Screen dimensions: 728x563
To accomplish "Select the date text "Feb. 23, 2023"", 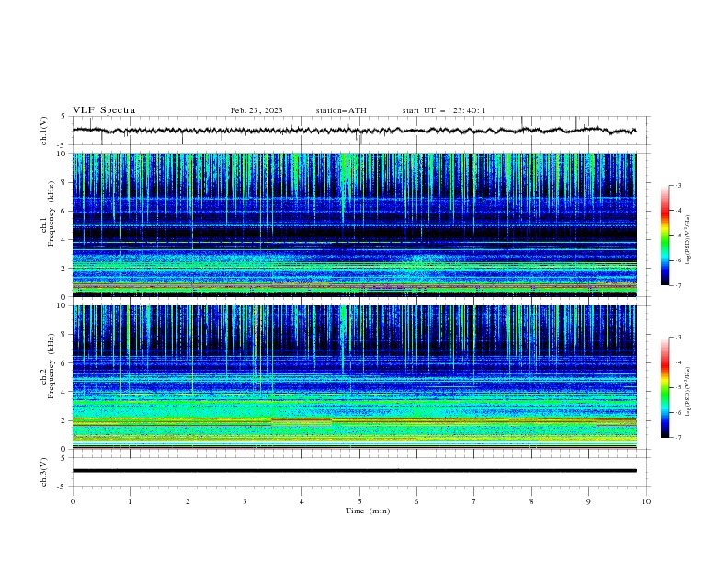I will click(256, 110).
